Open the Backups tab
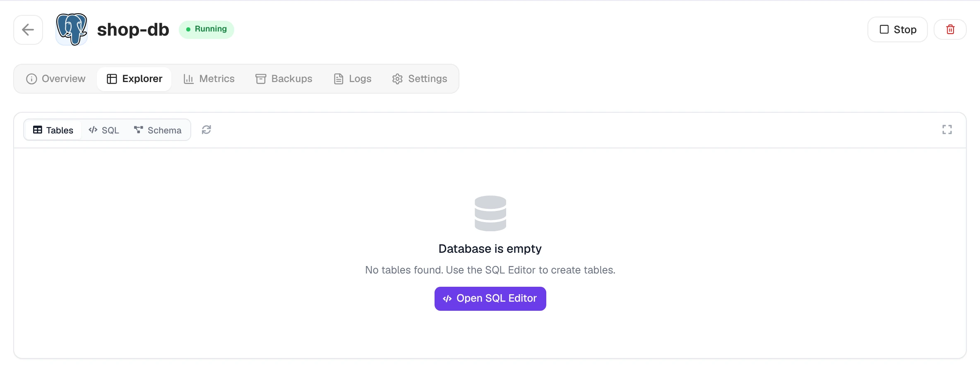The width and height of the screenshot is (980, 392). pos(284,79)
